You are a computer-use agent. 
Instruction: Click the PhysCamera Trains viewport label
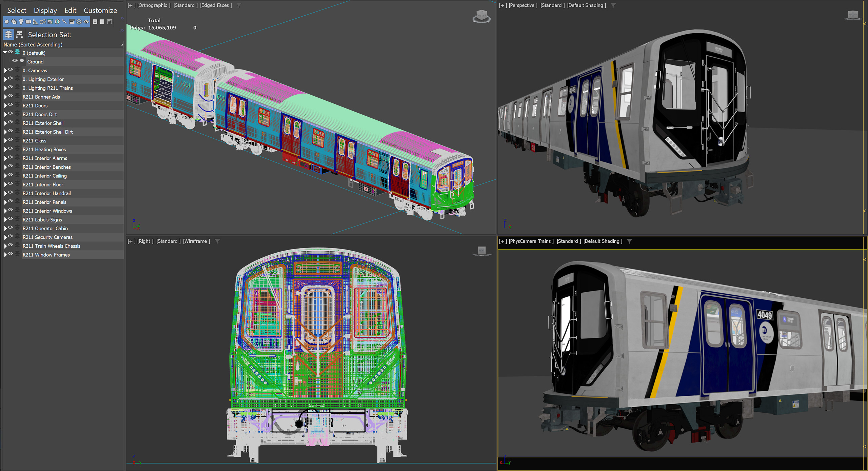point(531,241)
